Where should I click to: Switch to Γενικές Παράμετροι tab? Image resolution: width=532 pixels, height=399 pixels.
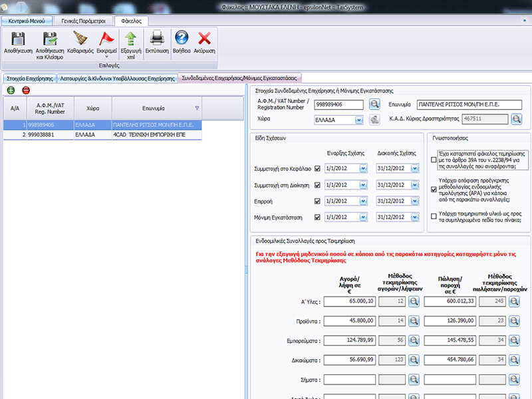(83, 21)
